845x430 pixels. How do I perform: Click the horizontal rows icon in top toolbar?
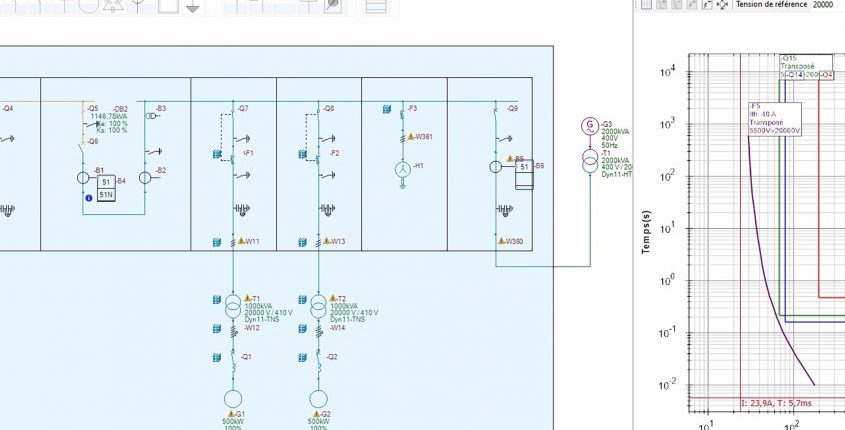tap(376, 6)
